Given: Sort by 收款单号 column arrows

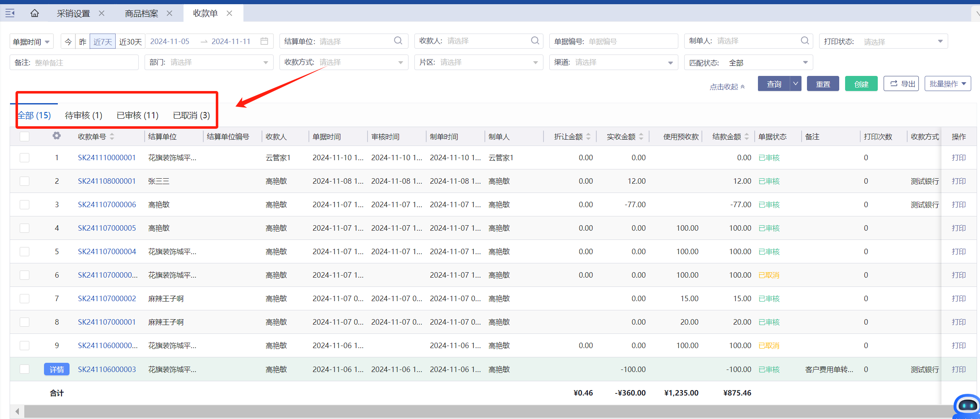Looking at the screenshot, I should point(112,137).
